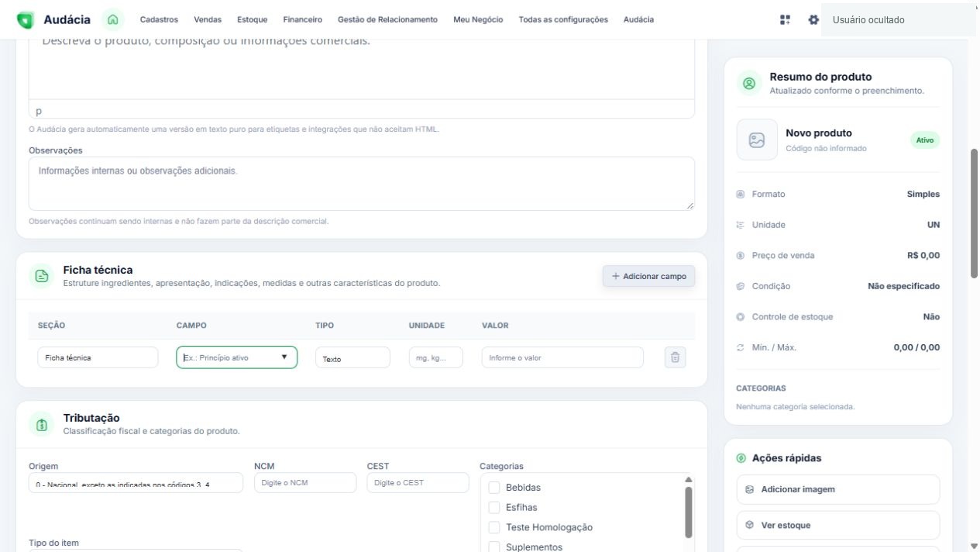The height and width of the screenshot is (552, 980).
Task: Click the Resumo do produto user icon
Action: (x=748, y=83)
